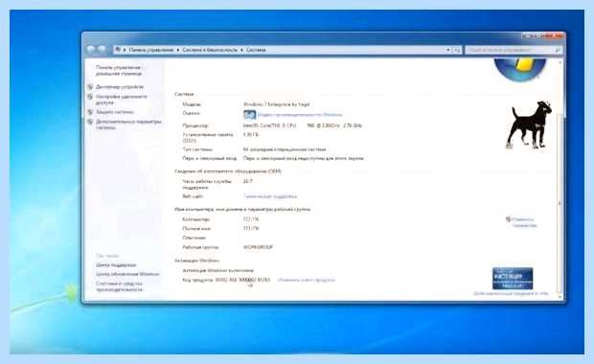Click the 4,00 ГБ installed memory value
594x364 pixels.
251,134
